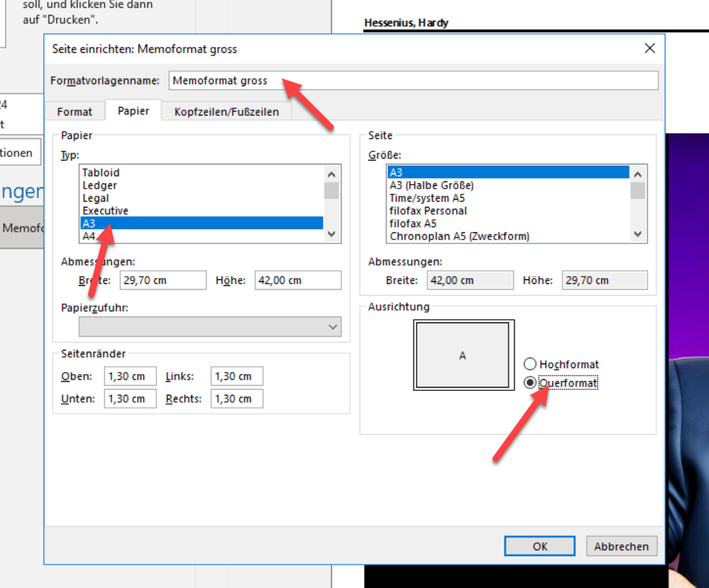The image size is (709, 588).
Task: Switch to the Format tab
Action: coord(74,111)
